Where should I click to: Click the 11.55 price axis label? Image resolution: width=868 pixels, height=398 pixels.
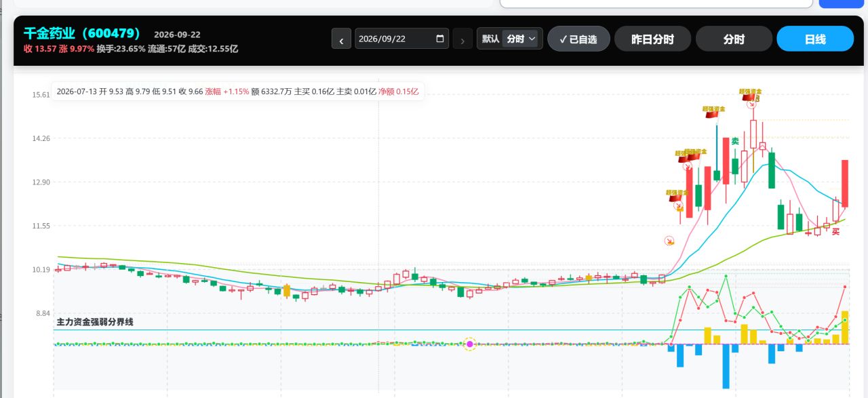click(x=41, y=226)
